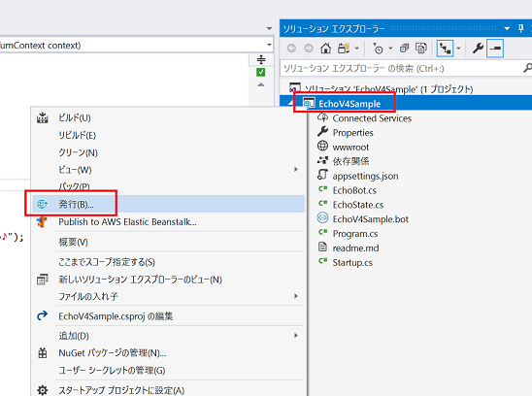Toggle the Preview Selected Items button
The image size is (532, 396).
[x=445, y=49]
